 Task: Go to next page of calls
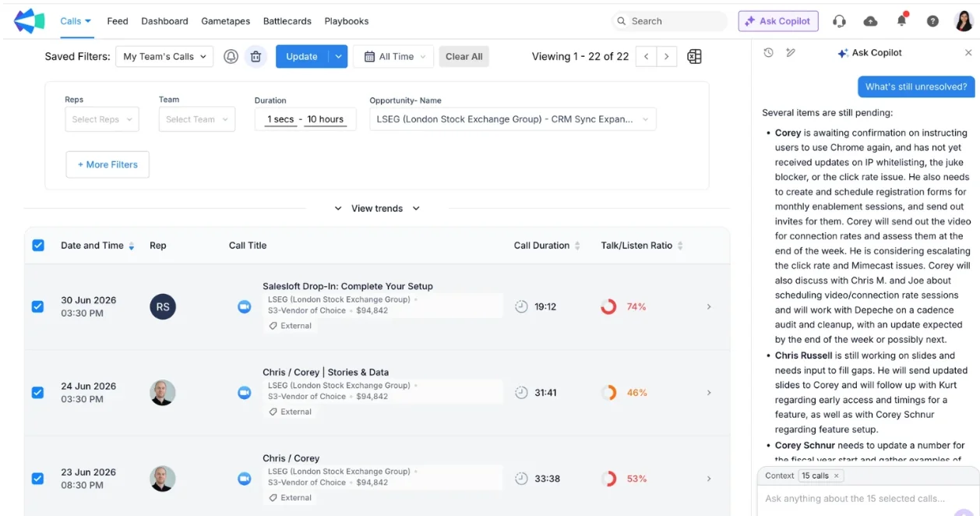pos(666,56)
